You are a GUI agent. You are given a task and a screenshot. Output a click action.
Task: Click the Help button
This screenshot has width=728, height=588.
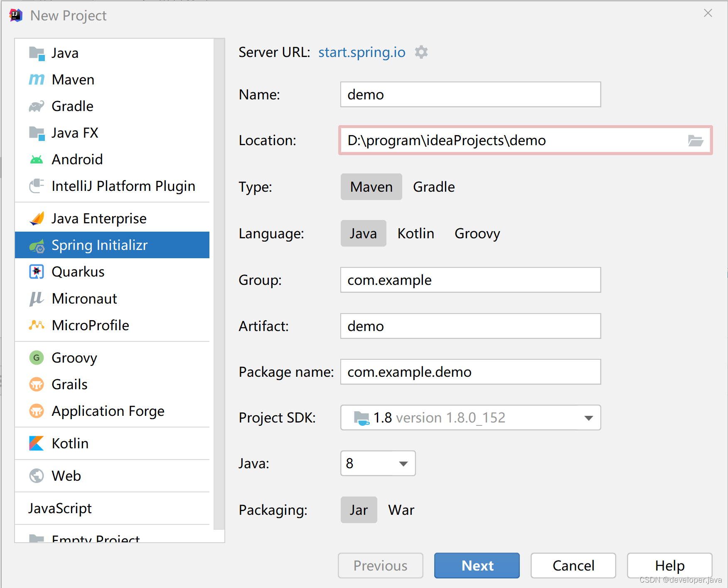click(x=670, y=566)
